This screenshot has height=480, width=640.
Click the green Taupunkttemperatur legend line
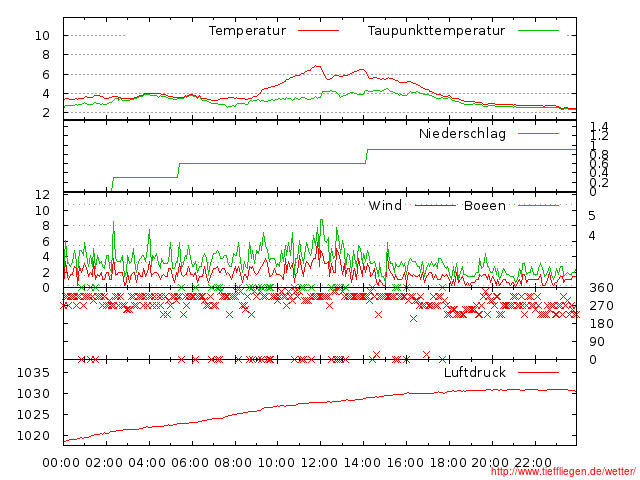coord(538,31)
